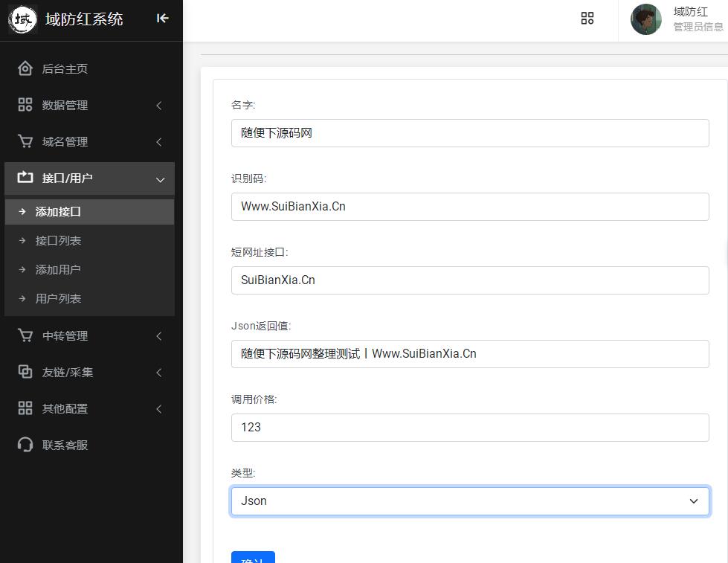Click the home icon for 后台主页
Image resolution: width=728 pixels, height=563 pixels.
(x=25, y=68)
